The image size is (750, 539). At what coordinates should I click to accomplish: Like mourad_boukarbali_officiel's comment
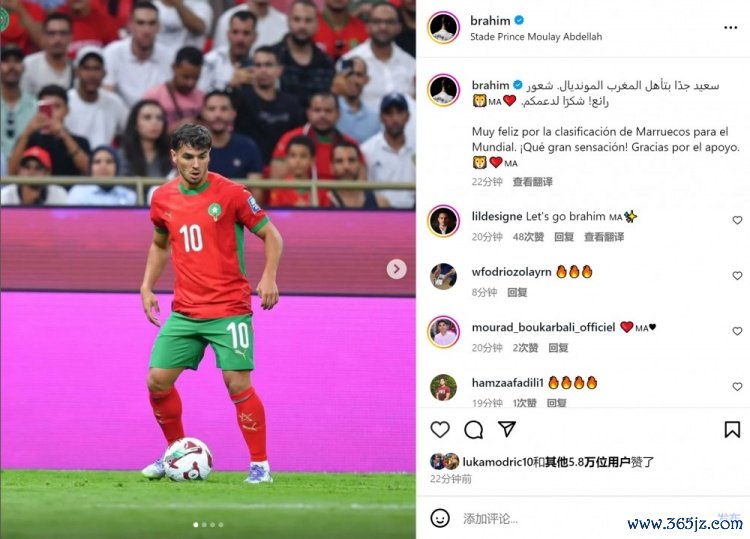(737, 331)
